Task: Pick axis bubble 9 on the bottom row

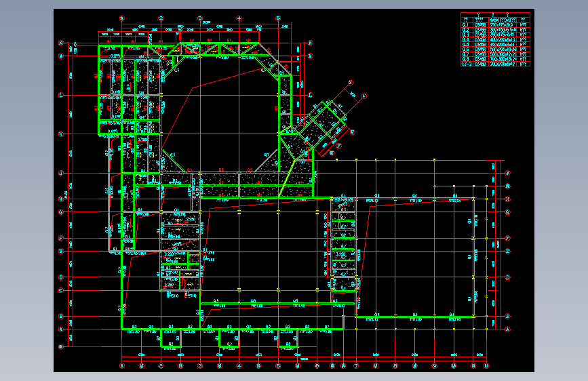Action: pyautogui.click(x=434, y=365)
